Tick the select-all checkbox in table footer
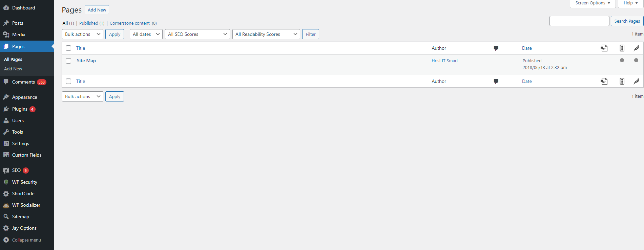Viewport: 644px width, 250px height. (68, 81)
